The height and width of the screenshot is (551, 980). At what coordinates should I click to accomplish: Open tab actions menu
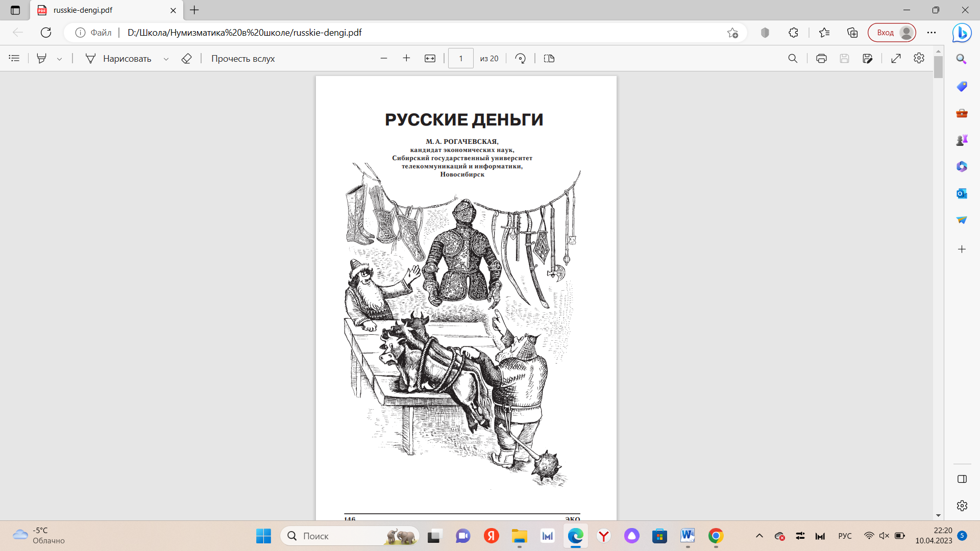15,10
